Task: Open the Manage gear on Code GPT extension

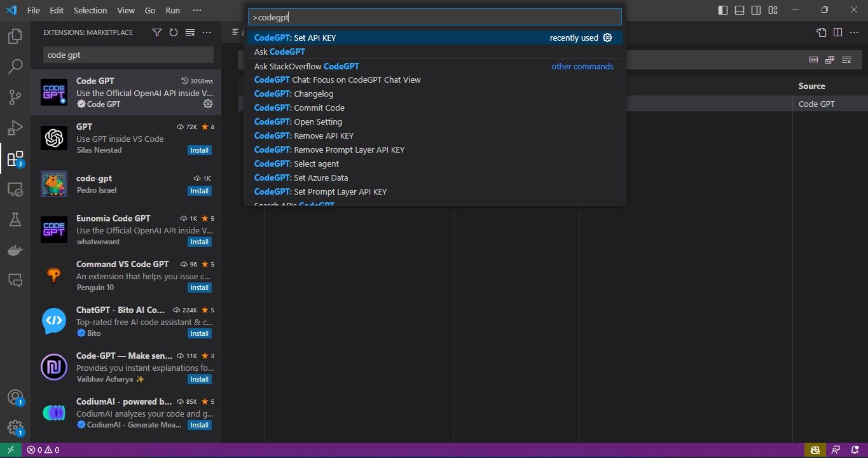Action: coord(208,104)
